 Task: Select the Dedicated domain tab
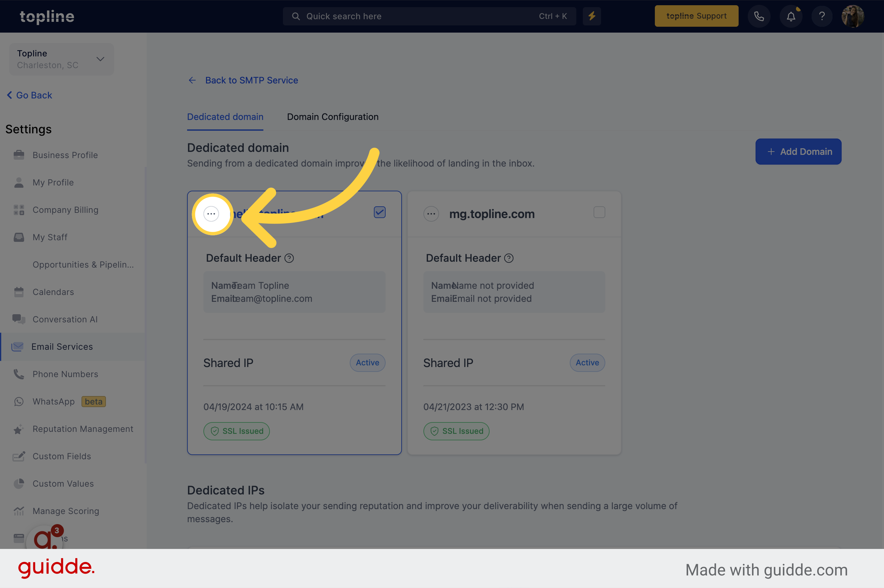[x=225, y=116]
